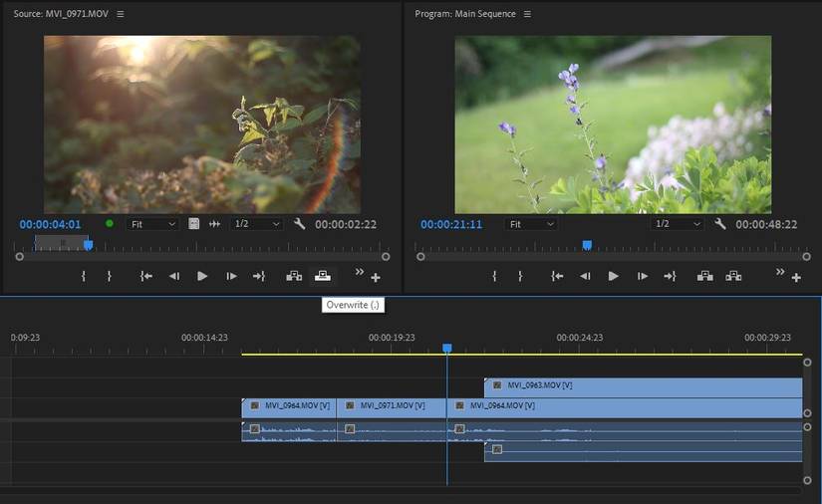Go to Out point in Program monitor
The image size is (822, 504).
tap(670, 276)
